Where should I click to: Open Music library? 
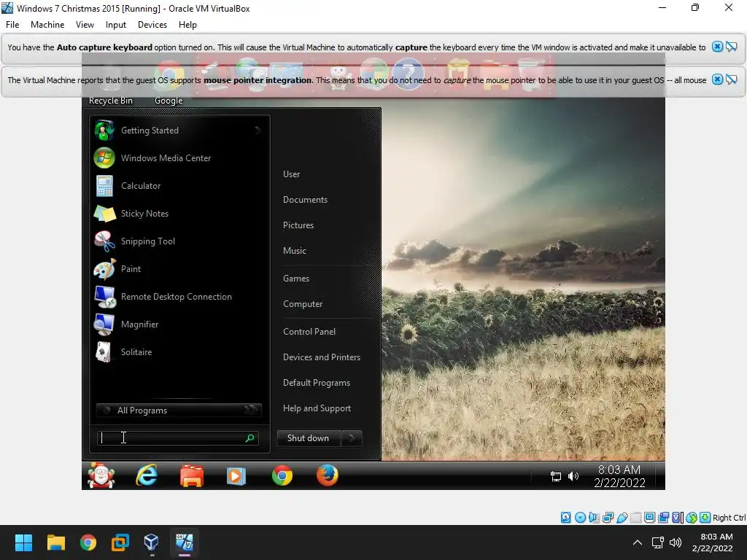295,251
